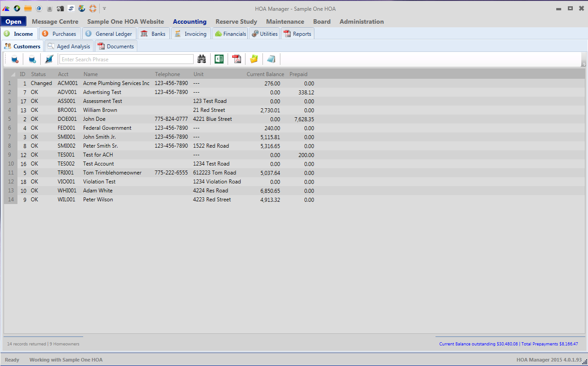The height and width of the screenshot is (366, 588).
Task: Click the camera icon in quick access bar
Action: (x=60, y=9)
